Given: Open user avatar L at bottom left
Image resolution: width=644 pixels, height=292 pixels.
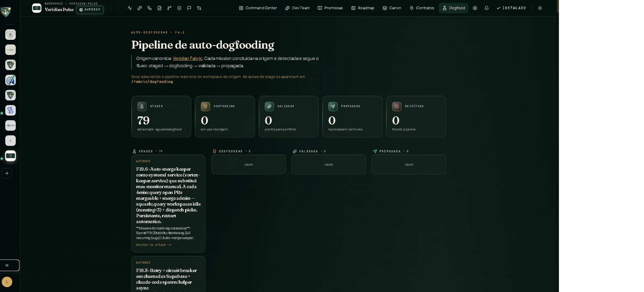Looking at the screenshot, I should pyautogui.click(x=7, y=282).
